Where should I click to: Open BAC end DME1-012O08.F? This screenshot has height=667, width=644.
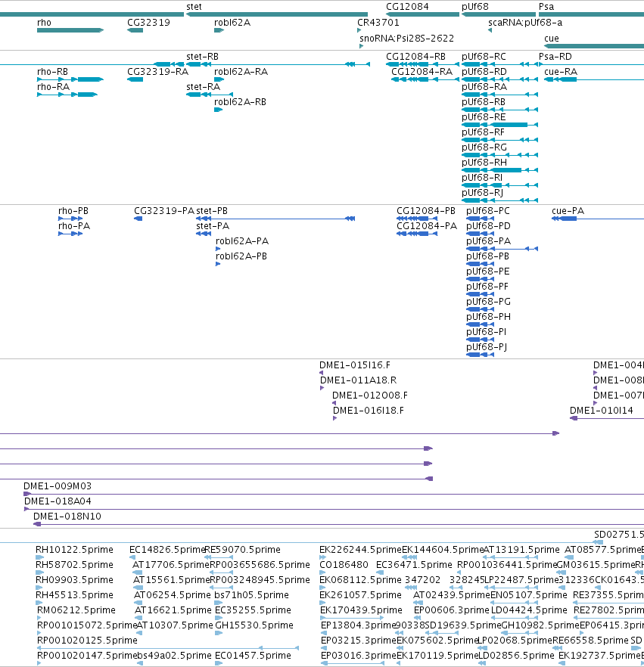coord(334,403)
